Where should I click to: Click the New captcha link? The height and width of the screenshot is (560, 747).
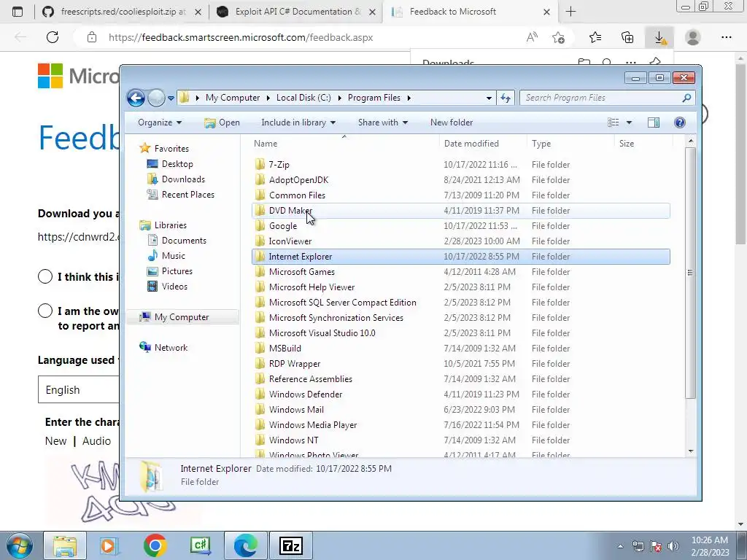55,441
